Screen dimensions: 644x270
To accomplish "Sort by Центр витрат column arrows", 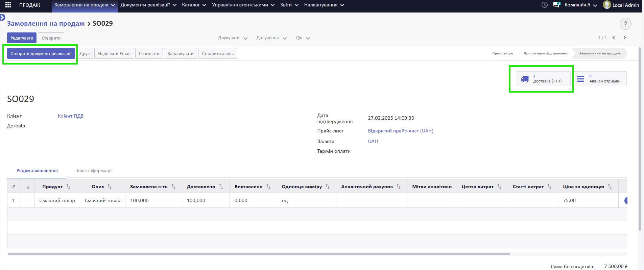I will click(499, 187).
